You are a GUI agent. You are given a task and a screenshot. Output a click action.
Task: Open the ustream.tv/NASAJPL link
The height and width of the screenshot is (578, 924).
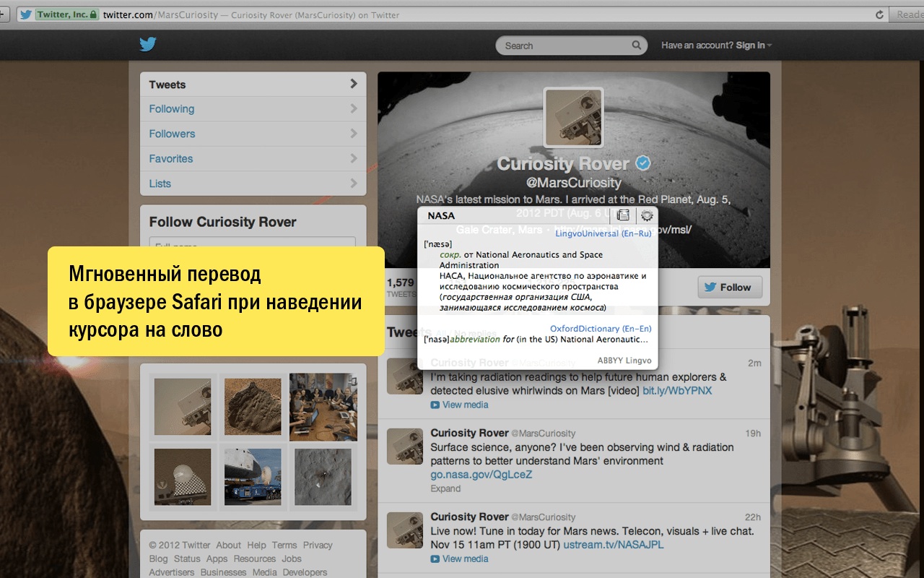(x=614, y=545)
